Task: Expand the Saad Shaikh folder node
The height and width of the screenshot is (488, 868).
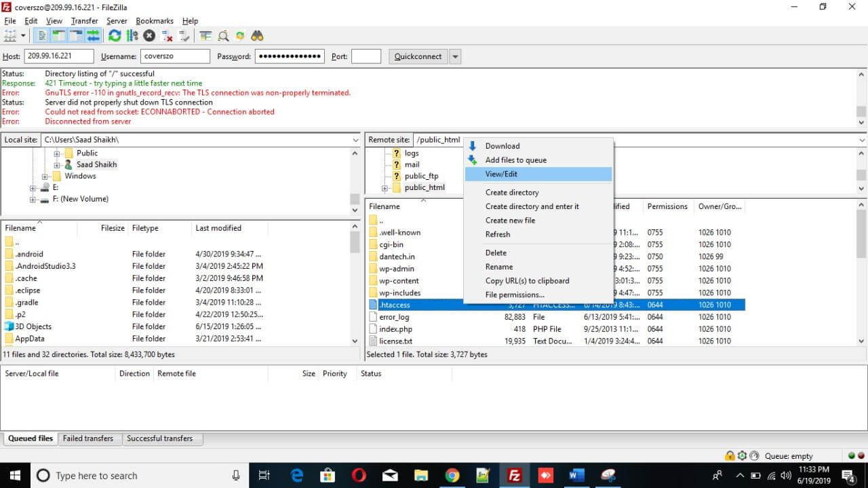Action: coord(57,165)
